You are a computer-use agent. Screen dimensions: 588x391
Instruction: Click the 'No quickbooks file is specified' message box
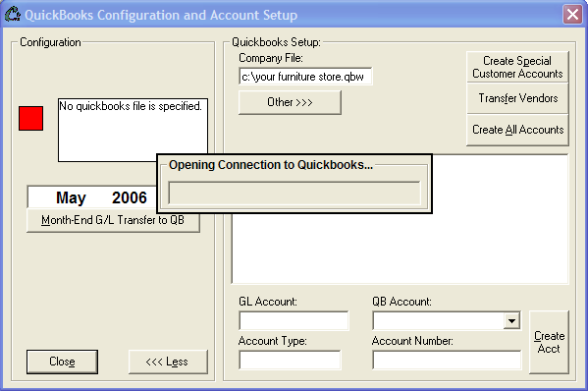click(x=133, y=130)
